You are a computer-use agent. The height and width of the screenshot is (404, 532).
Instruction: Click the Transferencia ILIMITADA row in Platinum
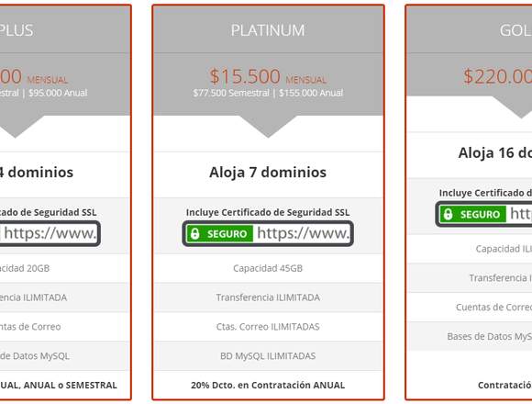coord(268,297)
